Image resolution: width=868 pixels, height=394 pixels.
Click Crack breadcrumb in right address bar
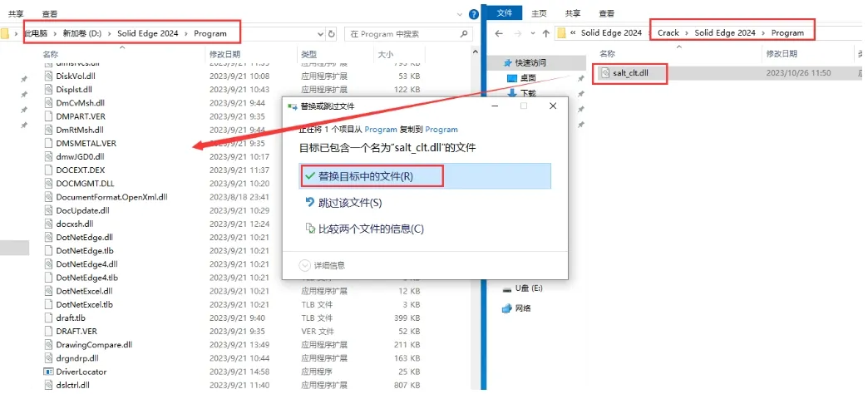[668, 33]
